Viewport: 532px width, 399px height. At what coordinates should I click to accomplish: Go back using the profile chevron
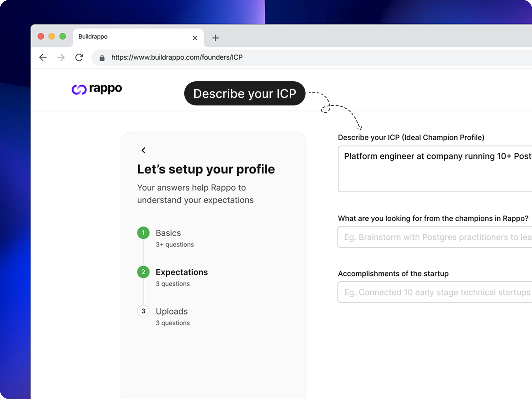143,150
